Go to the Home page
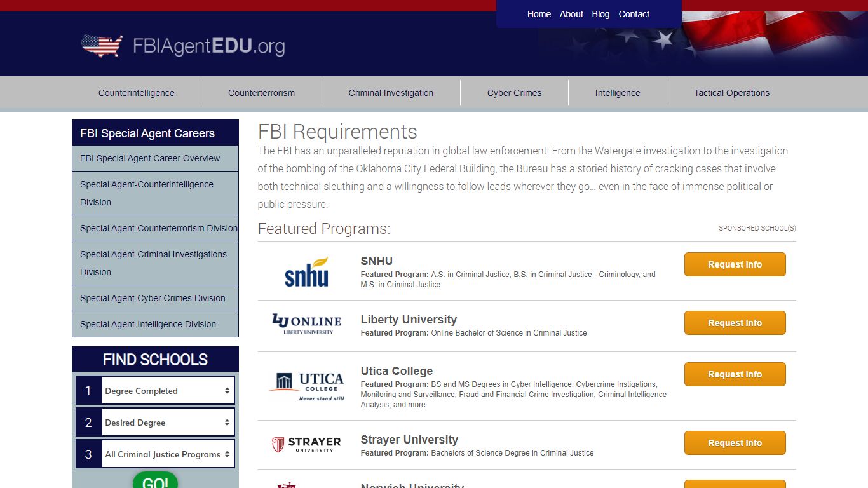Screen dimensions: 868x488 point(539,14)
